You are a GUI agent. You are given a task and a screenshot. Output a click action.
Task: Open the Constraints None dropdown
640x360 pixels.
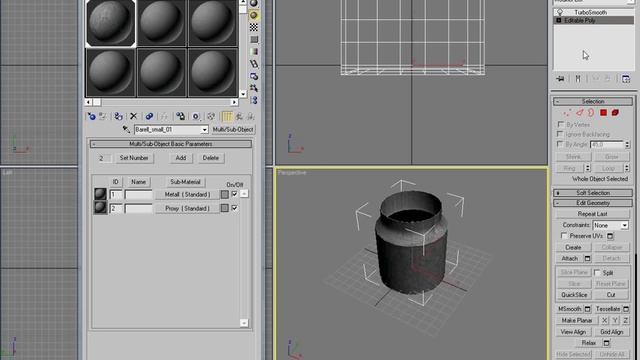click(x=624, y=225)
